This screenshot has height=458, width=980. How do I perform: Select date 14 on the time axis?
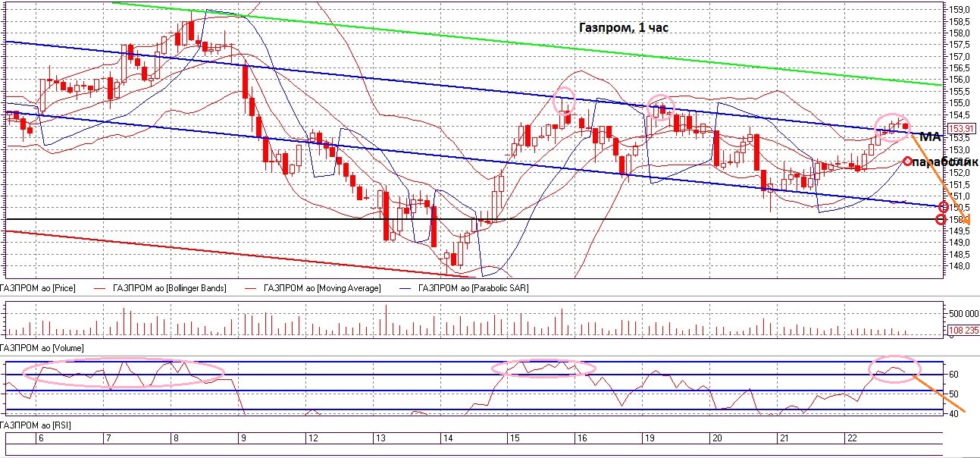pos(449,439)
